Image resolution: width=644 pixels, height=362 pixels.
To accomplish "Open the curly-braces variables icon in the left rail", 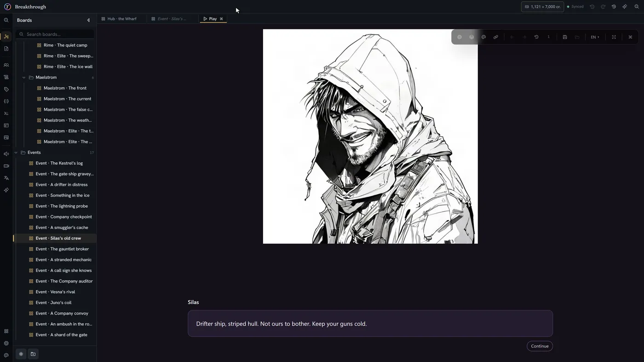I will click(6, 101).
